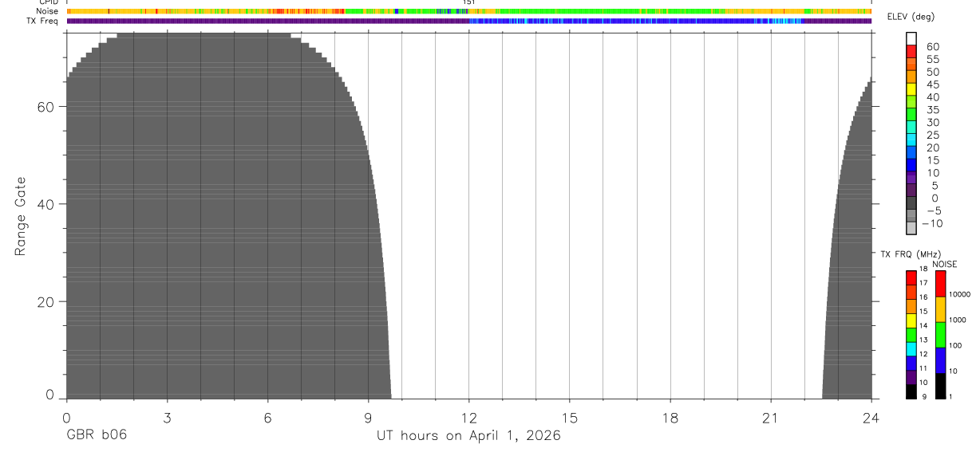Click the '18' tick on UT hours axis
This screenshot has width=980, height=452.
(x=670, y=418)
